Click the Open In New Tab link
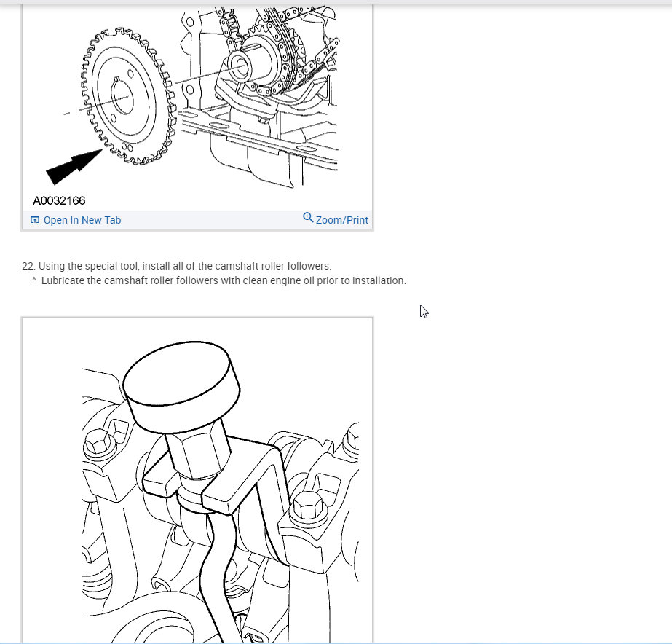Image resolution: width=672 pixels, height=644 pixels. (76, 220)
